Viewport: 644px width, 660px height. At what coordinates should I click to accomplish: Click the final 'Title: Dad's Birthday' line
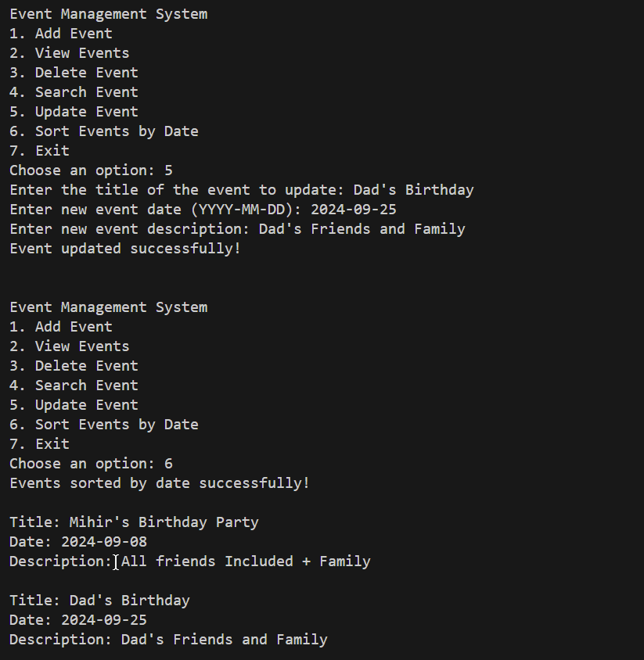tap(99, 601)
